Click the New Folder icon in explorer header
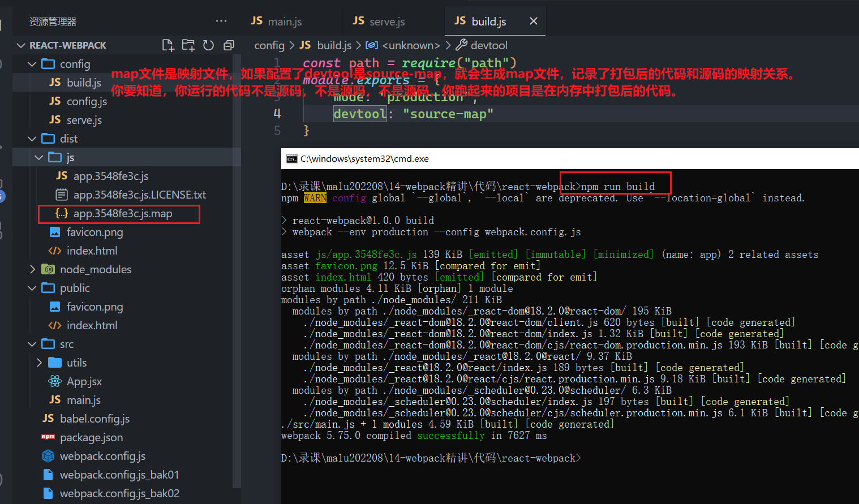This screenshot has height=504, width=859. [x=188, y=45]
